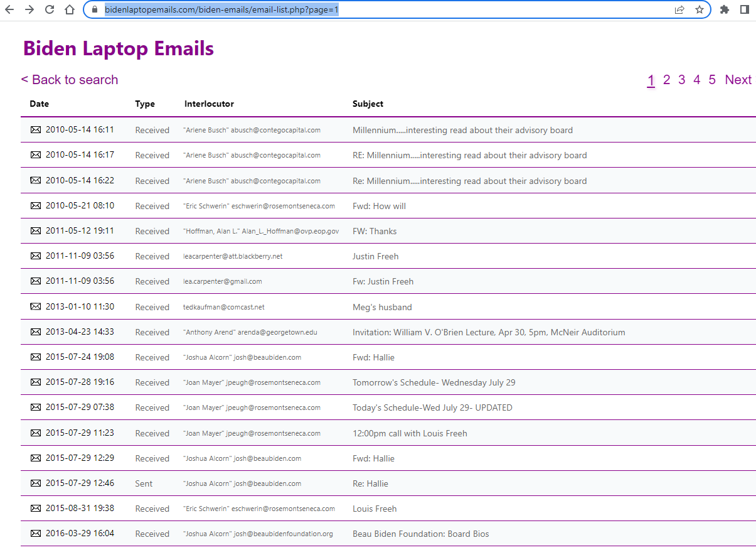Click the site lock padlock icon
This screenshot has height=550, width=756.
[95, 9]
